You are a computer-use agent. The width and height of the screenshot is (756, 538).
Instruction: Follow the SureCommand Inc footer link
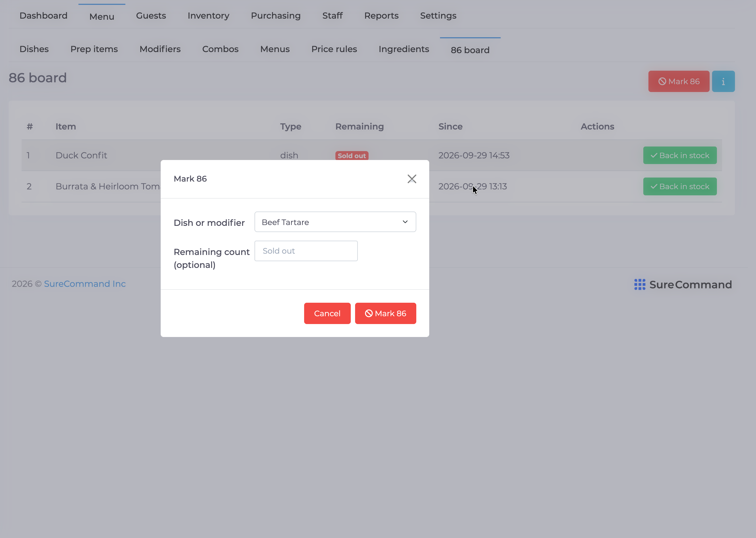click(x=85, y=284)
